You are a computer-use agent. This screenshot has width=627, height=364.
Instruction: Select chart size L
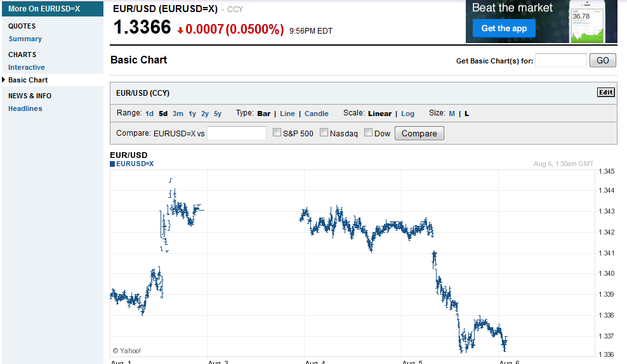(x=466, y=114)
